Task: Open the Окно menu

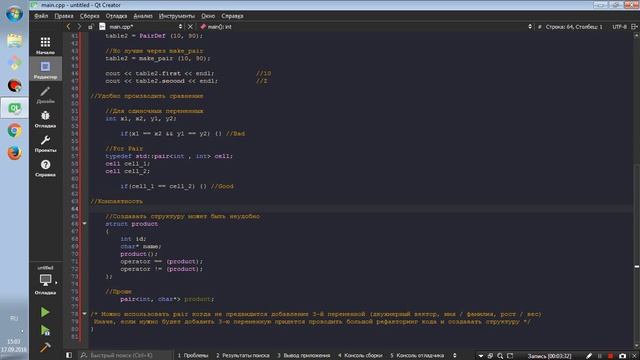Action: coord(208,16)
